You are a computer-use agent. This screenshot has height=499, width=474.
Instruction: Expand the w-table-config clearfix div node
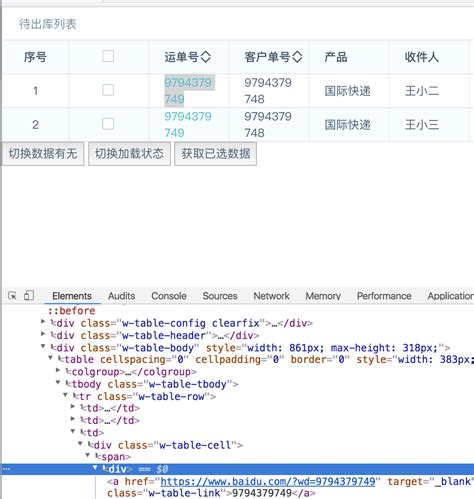[x=43, y=322]
